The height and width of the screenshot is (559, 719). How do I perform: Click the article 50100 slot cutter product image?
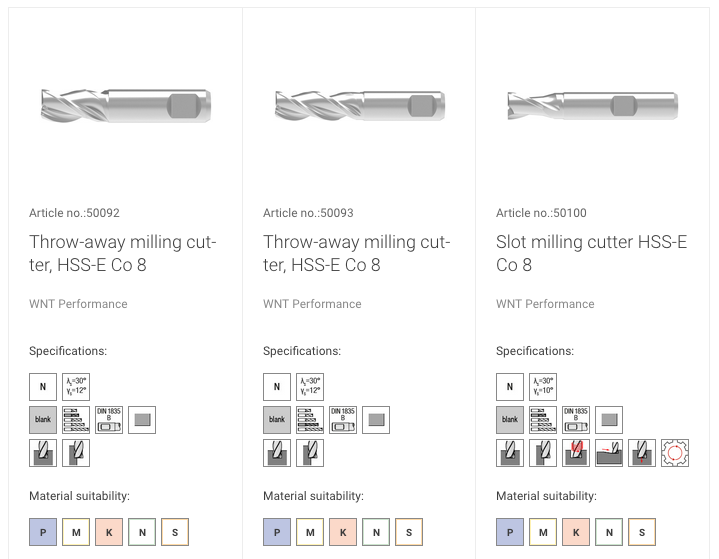(592, 105)
